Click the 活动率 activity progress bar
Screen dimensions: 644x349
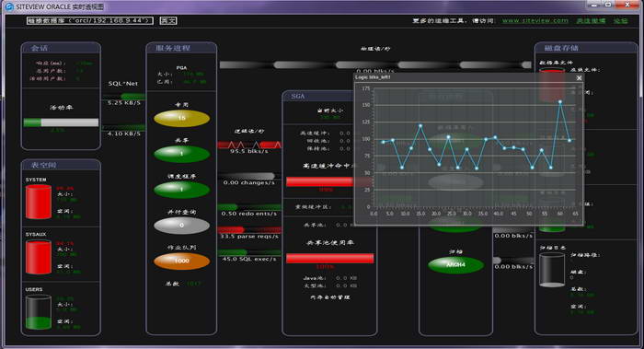tap(62, 122)
